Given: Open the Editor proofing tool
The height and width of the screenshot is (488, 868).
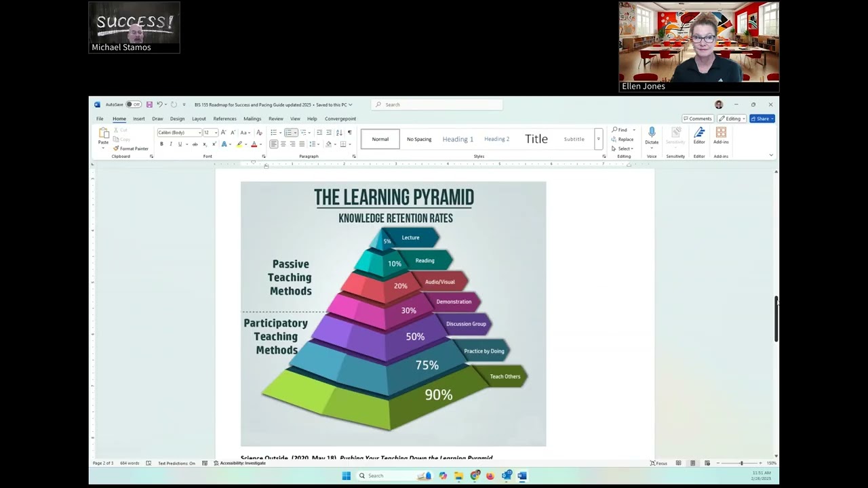Looking at the screenshot, I should pyautogui.click(x=699, y=136).
